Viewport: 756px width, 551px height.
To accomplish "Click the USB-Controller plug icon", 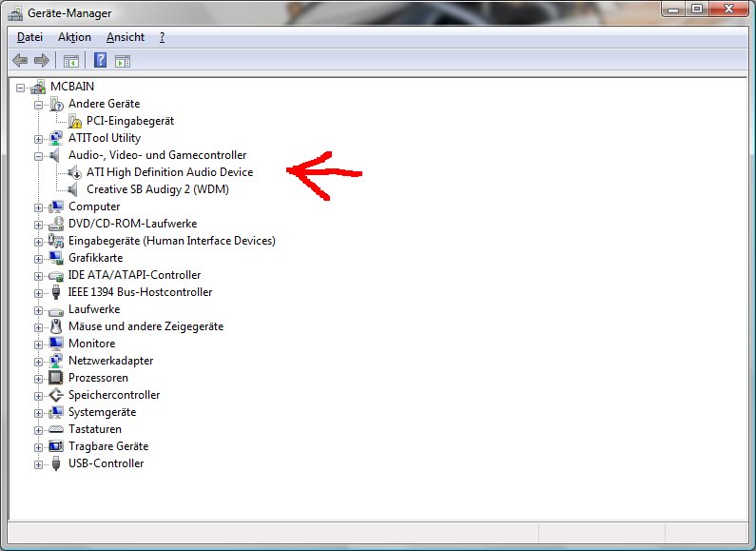I will 56,463.
